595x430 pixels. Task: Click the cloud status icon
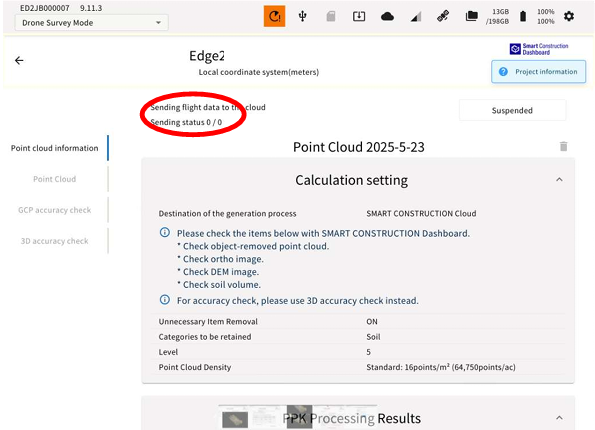pos(387,17)
